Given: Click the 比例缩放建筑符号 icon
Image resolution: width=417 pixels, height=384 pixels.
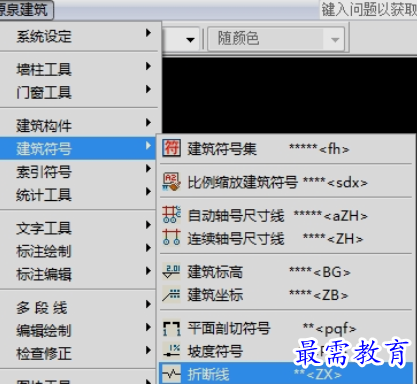Looking at the screenshot, I should pyautogui.click(x=171, y=182).
